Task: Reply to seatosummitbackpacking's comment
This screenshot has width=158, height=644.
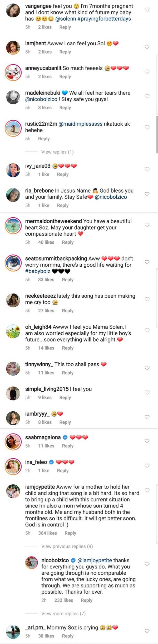Action: coord(68,280)
